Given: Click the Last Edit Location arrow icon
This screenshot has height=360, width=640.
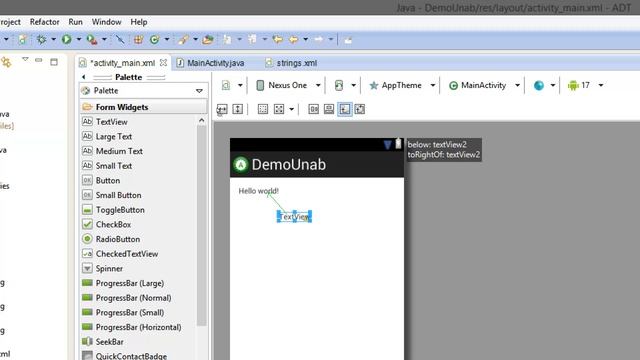Looking at the screenshot, I should tap(278, 39).
